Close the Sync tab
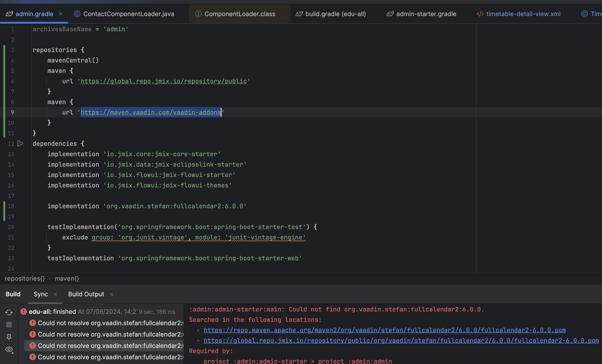 click(x=55, y=294)
